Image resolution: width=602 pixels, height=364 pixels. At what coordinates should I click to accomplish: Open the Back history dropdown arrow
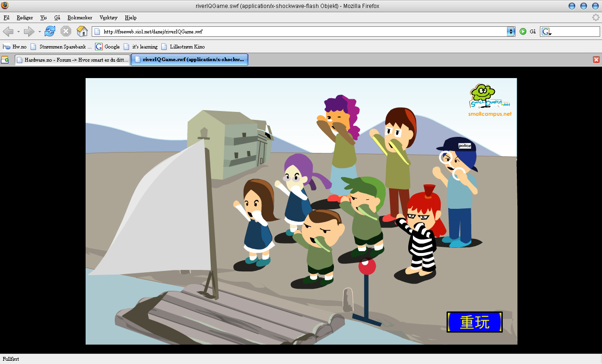point(18,32)
